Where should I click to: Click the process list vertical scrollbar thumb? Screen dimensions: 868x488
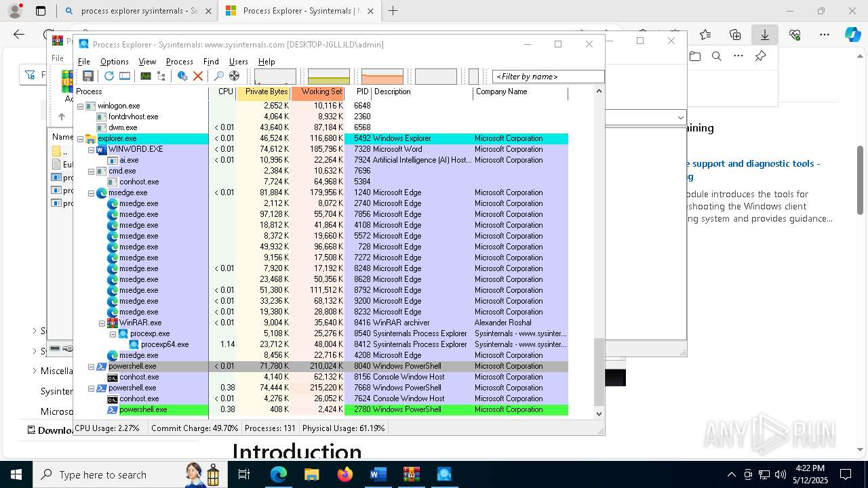599,371
